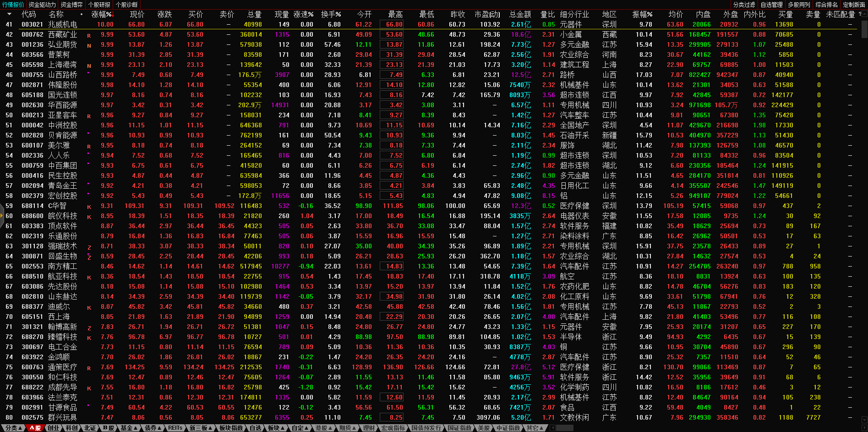Click the scrollbar down arrow at bottom right
The image size is (868, 432).
[864, 420]
